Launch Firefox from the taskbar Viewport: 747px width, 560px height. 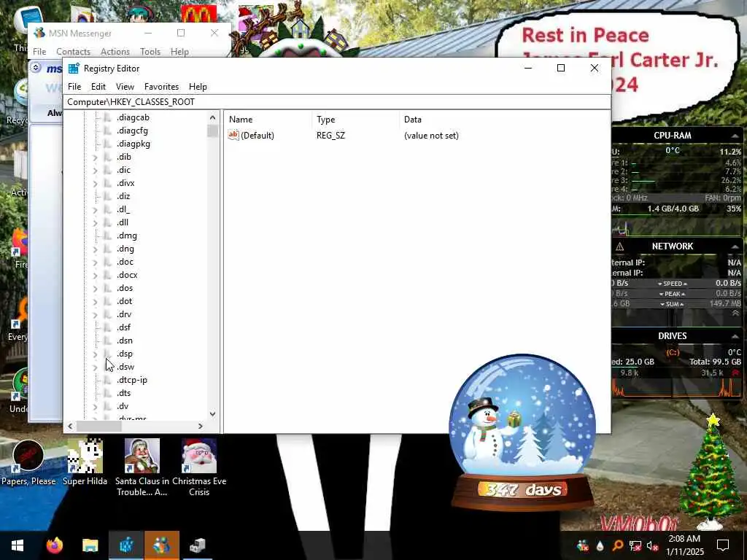[54, 545]
